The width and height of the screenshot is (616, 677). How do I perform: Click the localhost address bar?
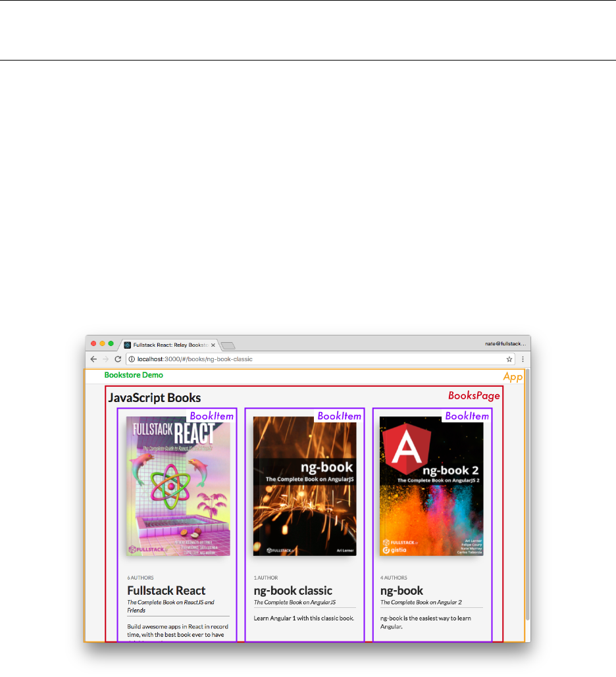pyautogui.click(x=320, y=359)
